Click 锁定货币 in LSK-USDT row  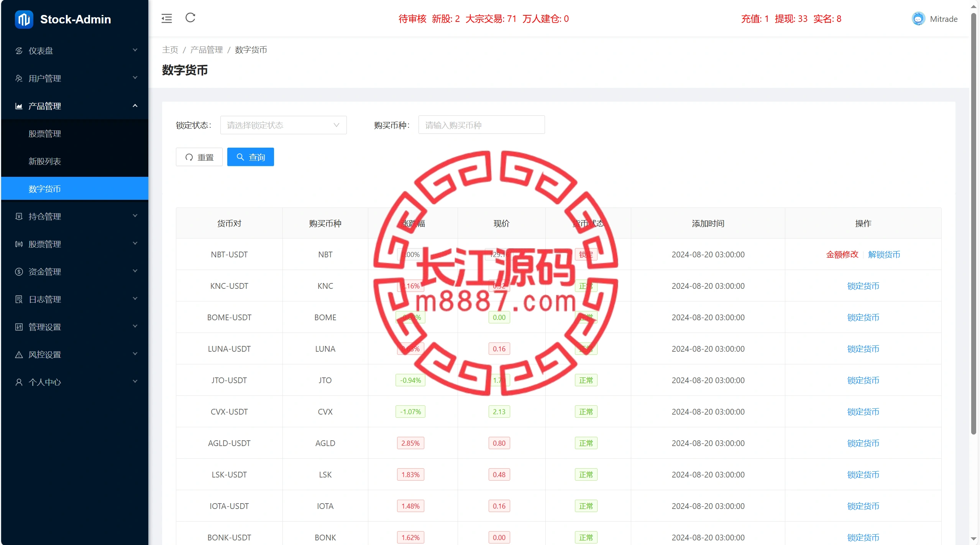tap(863, 474)
